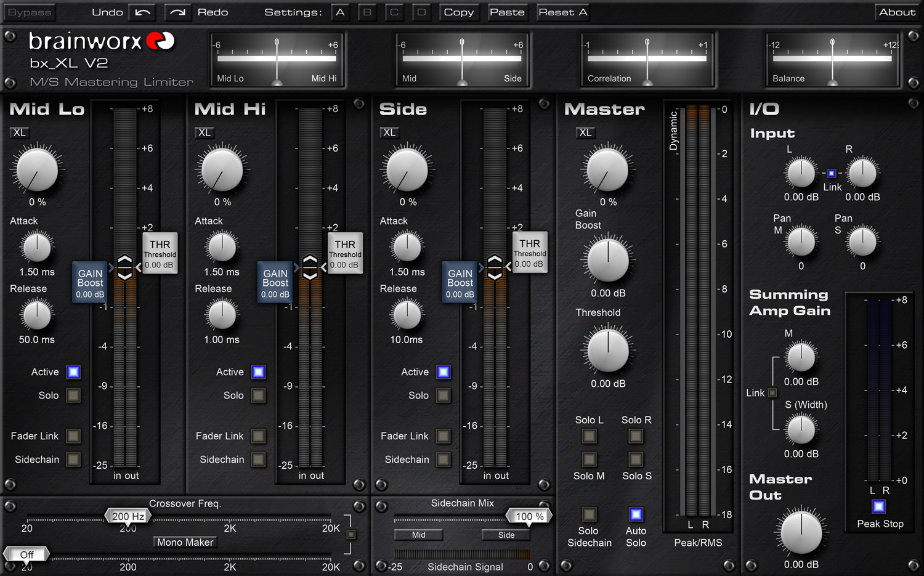This screenshot has width=924, height=576.
Task: Click the XL icon in the Master section
Action: coord(585,132)
